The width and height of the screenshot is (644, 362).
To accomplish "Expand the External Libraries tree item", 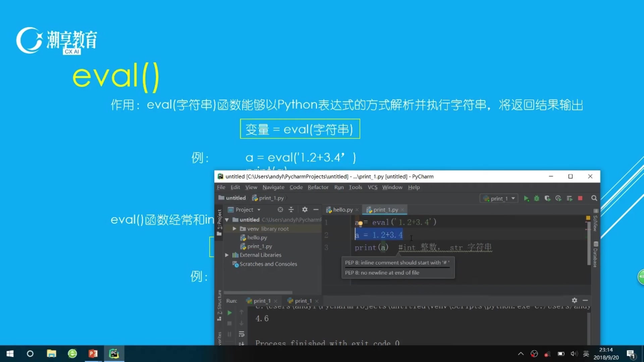I will [227, 255].
